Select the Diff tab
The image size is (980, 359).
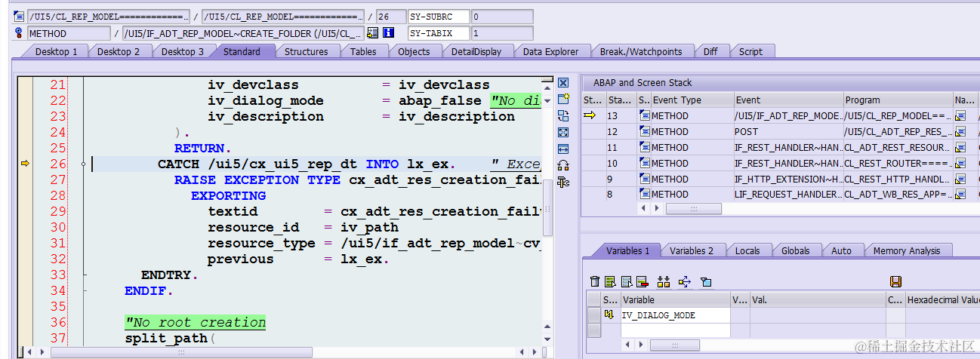pos(710,51)
